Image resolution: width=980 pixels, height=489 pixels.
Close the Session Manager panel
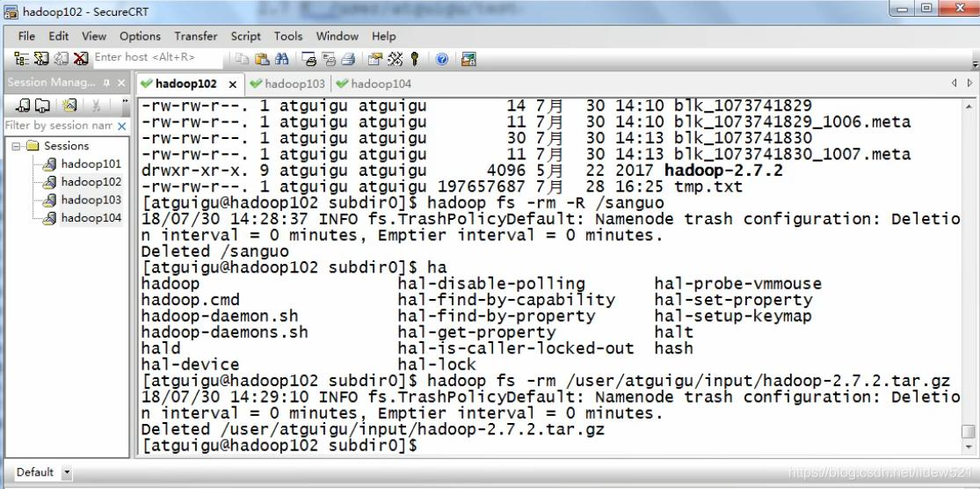tap(121, 83)
